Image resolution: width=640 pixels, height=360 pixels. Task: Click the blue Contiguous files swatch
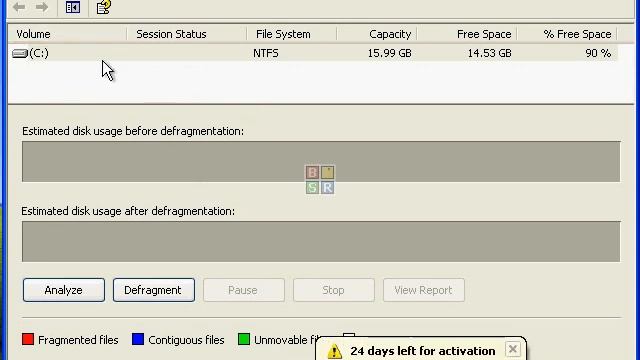(x=138, y=339)
